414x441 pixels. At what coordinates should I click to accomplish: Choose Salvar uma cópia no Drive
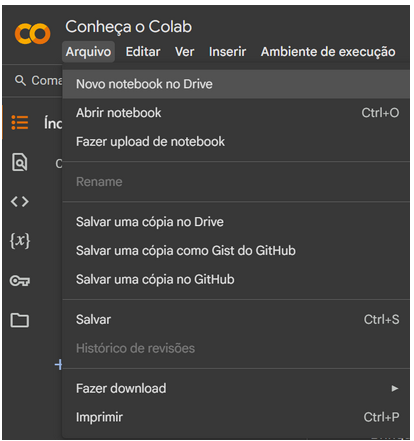[x=236, y=222]
